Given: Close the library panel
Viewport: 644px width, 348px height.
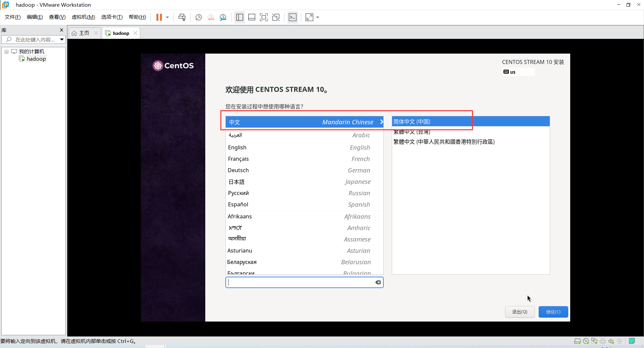Looking at the screenshot, I should click(x=61, y=30).
